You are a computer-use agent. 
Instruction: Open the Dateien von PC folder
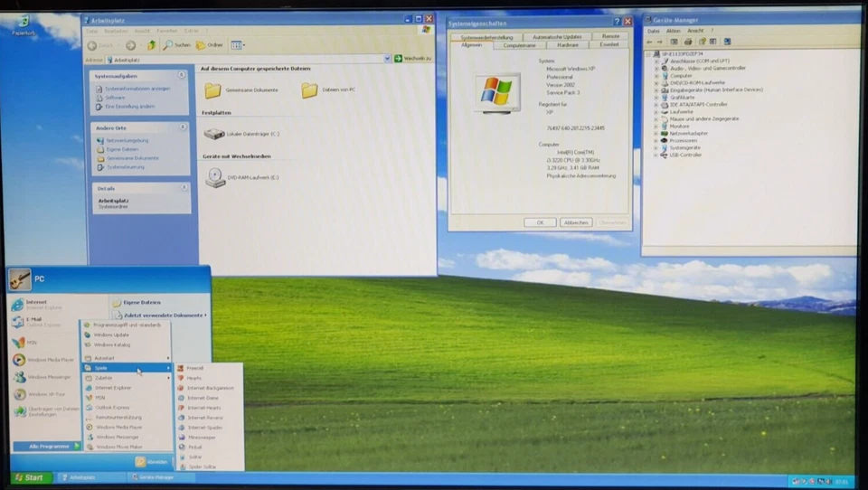pos(329,90)
